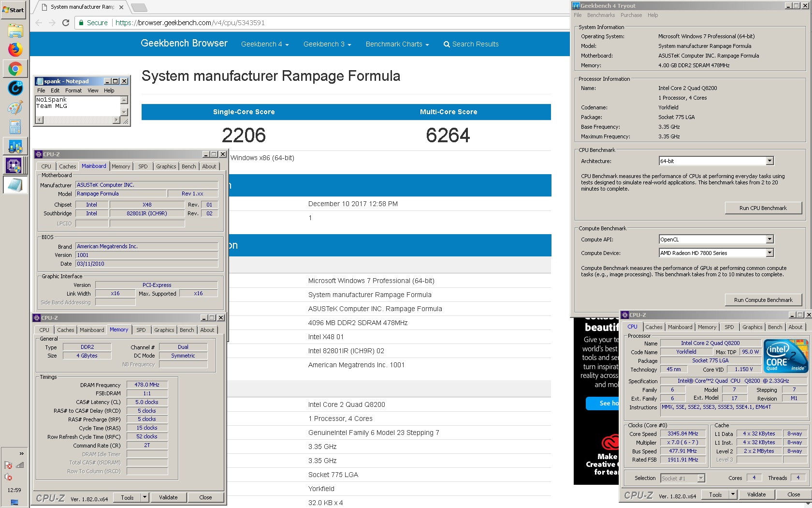Reload the Geekbench page
Viewport: 812px width, 508px height.
[x=66, y=23]
